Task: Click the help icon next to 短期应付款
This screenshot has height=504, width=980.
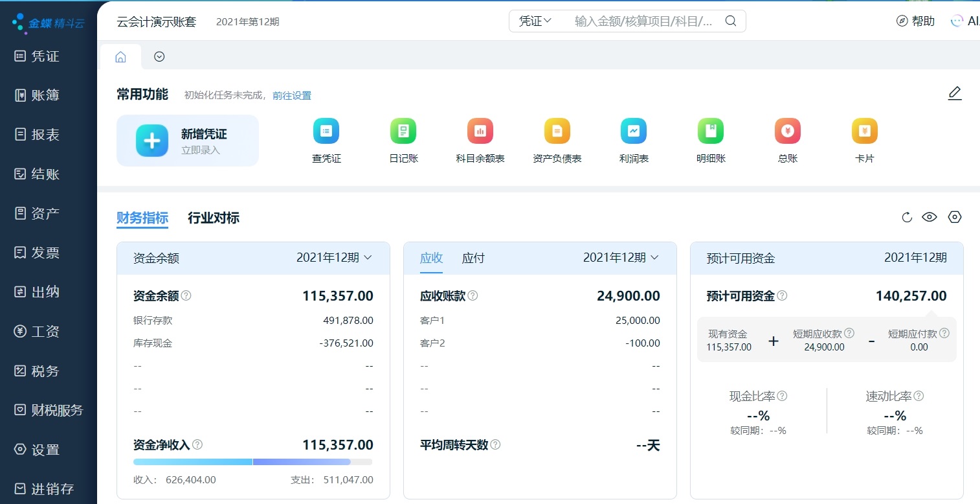Action: pos(944,333)
